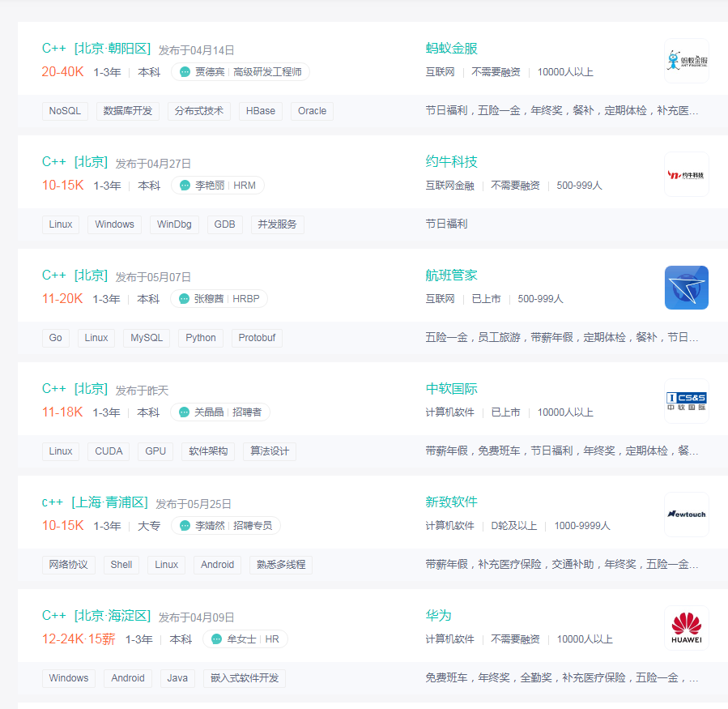This screenshot has width=728, height=709.
Task: Chat with recruiter 李艳丽 HRM
Action: [x=218, y=186]
